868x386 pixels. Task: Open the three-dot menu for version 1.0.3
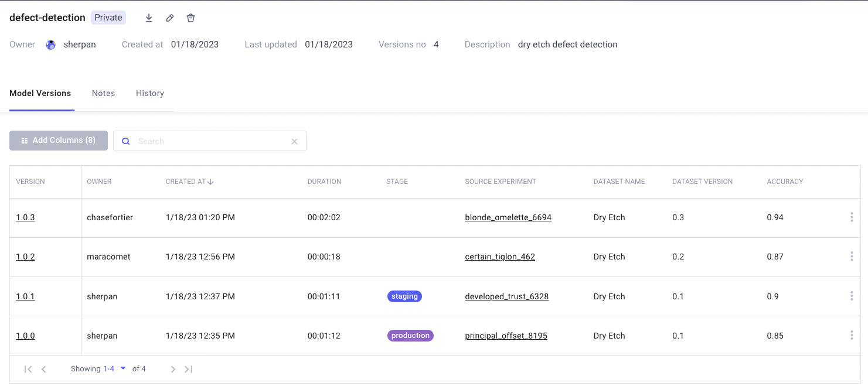tap(851, 217)
